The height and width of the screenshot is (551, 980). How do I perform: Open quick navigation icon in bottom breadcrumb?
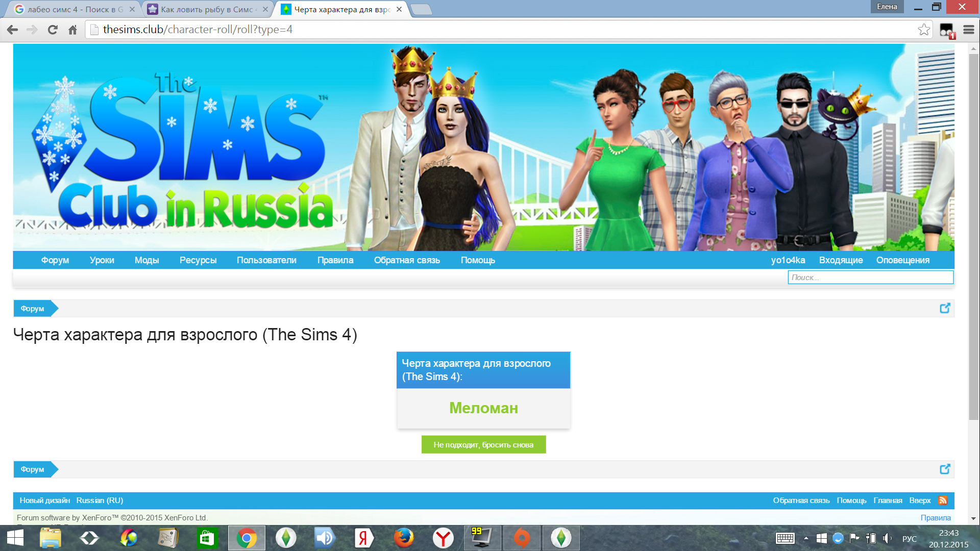tap(945, 469)
